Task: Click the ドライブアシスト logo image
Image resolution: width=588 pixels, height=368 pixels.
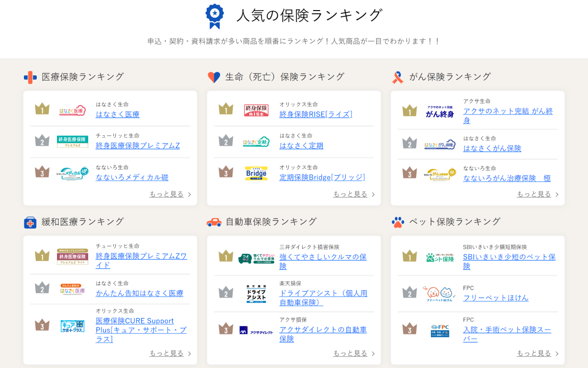Action: point(256,293)
